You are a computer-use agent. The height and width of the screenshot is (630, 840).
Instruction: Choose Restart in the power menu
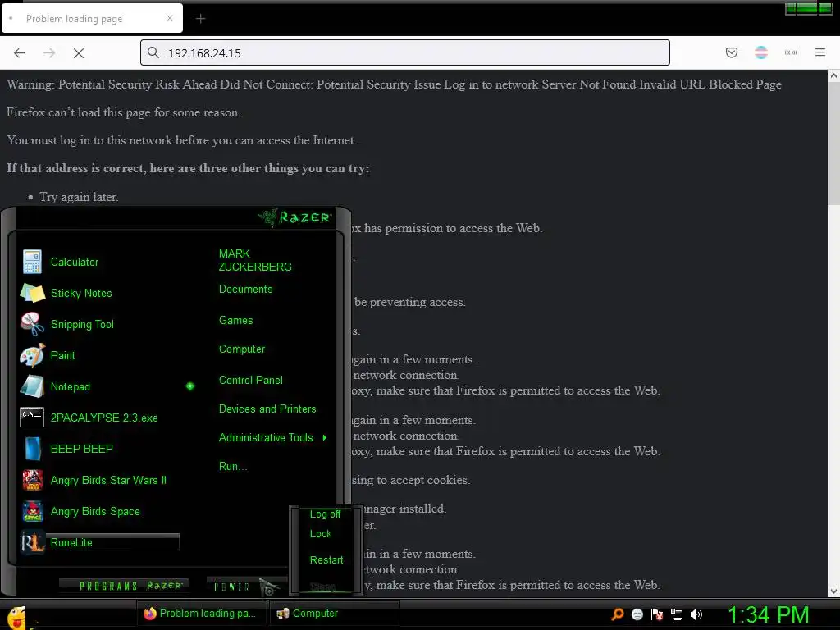pyautogui.click(x=326, y=560)
